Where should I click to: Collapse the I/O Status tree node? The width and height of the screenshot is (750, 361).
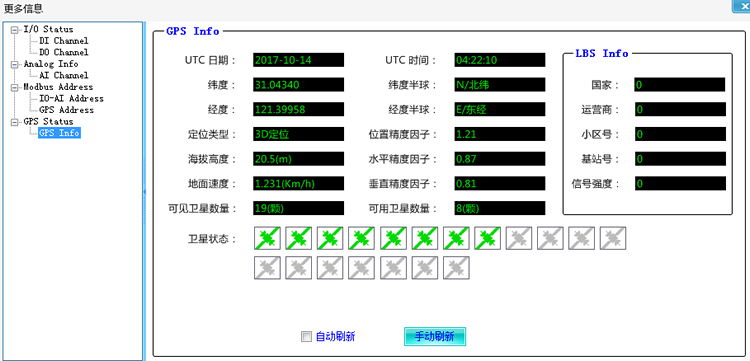14,30
